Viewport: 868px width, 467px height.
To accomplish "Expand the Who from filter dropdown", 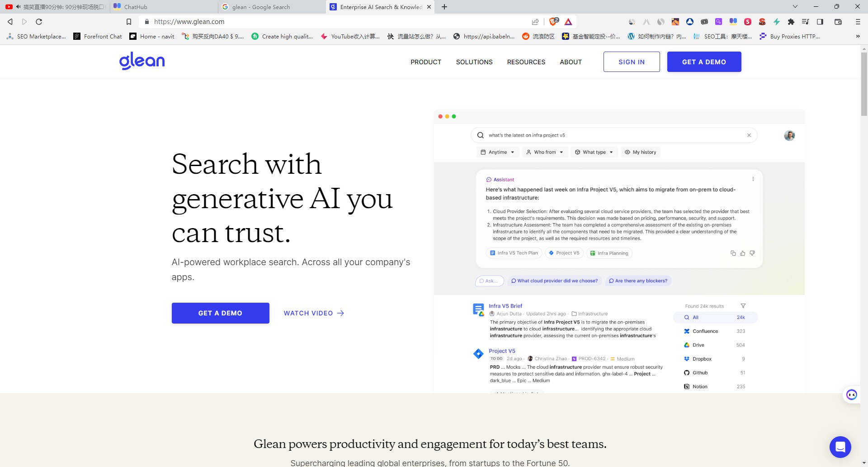I will coord(544,152).
